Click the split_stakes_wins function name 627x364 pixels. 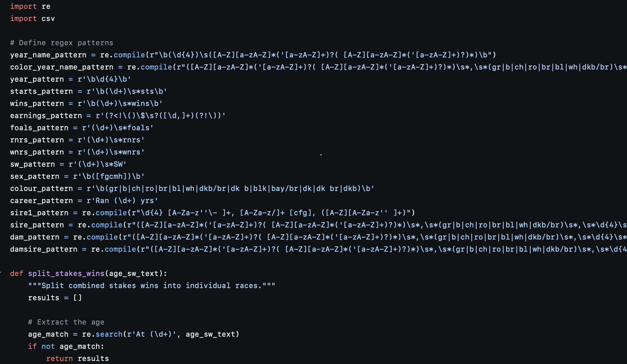click(66, 274)
